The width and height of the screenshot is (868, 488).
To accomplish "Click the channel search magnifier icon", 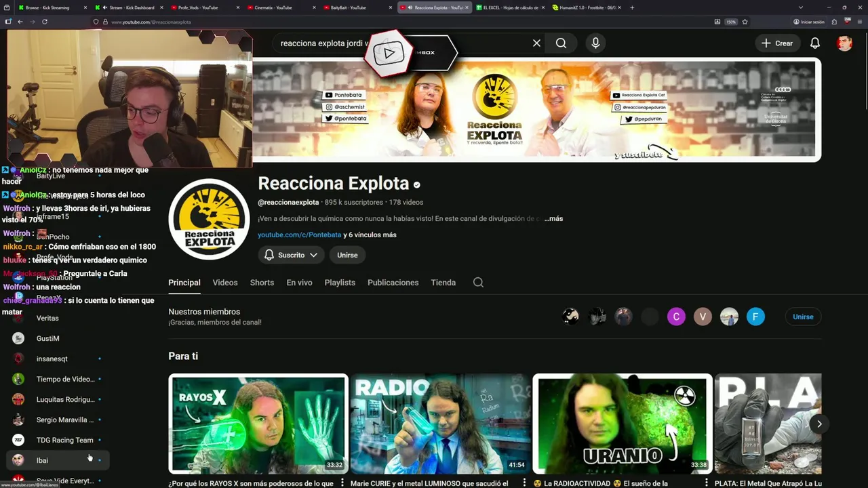I will pyautogui.click(x=478, y=283).
